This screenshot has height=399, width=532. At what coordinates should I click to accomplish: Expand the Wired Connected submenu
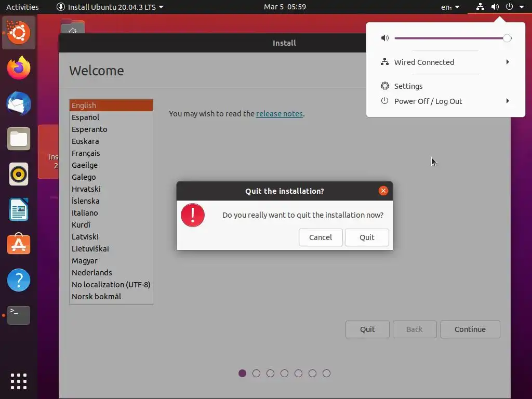pyautogui.click(x=445, y=62)
